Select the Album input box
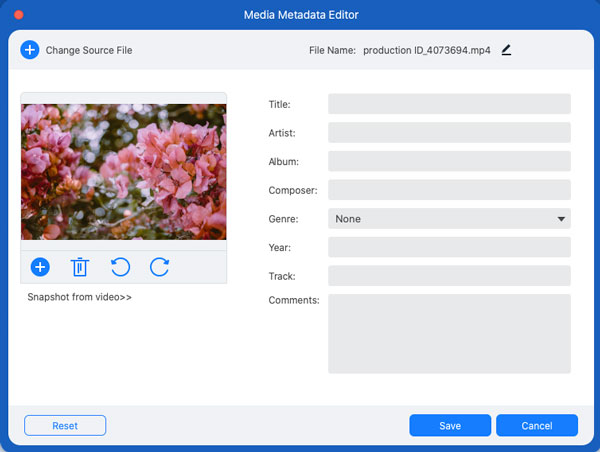 tap(448, 161)
